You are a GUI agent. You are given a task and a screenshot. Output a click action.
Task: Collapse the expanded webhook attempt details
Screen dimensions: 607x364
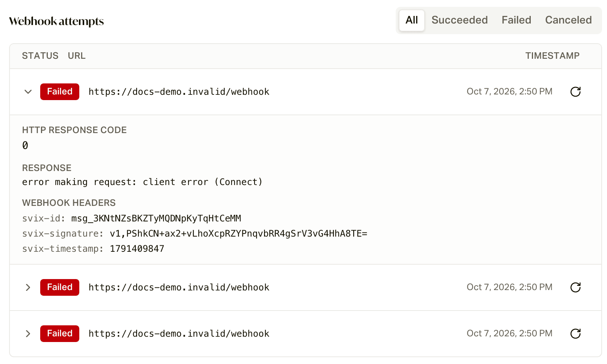click(28, 92)
